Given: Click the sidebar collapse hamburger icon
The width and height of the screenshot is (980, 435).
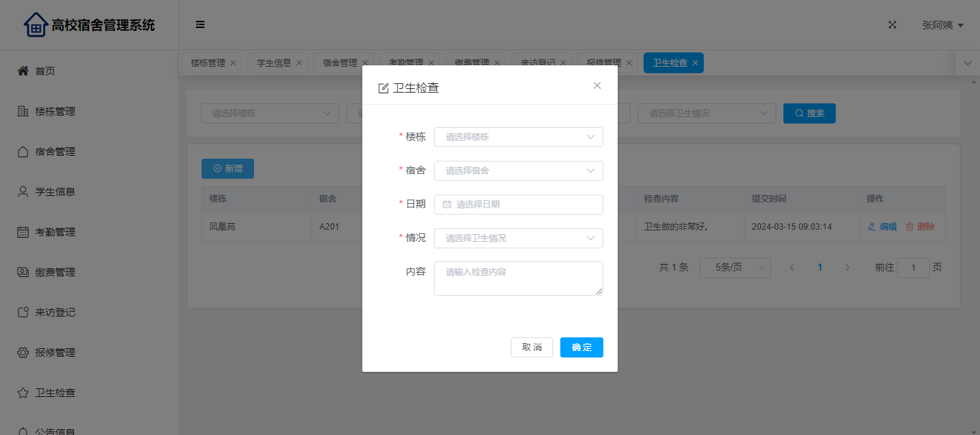Looking at the screenshot, I should [200, 24].
